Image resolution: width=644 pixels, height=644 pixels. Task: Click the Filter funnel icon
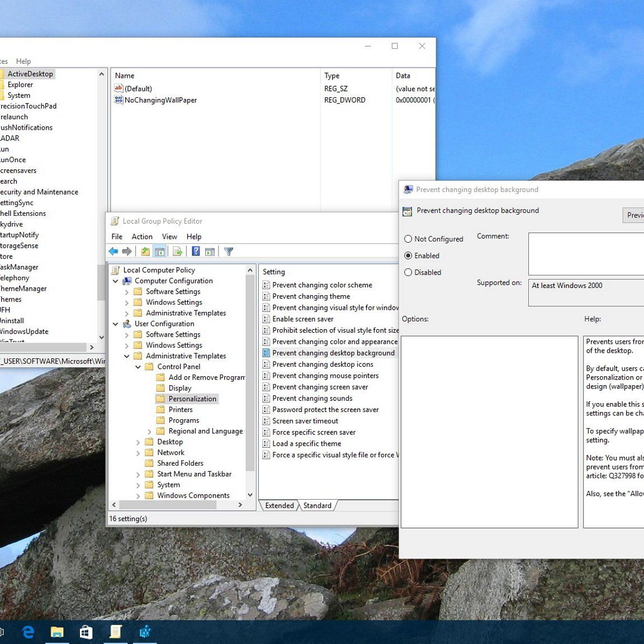[229, 252]
